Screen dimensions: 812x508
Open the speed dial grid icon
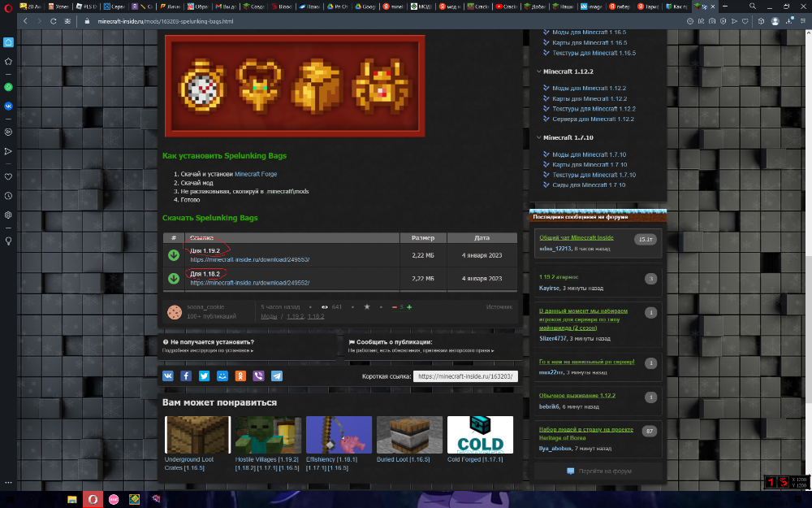pos(67,21)
